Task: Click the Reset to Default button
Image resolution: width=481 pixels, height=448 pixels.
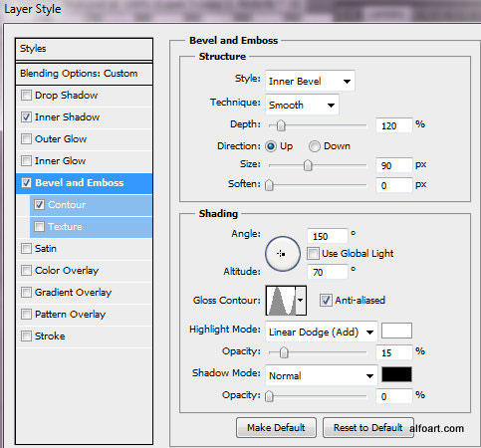Action: 368,427
